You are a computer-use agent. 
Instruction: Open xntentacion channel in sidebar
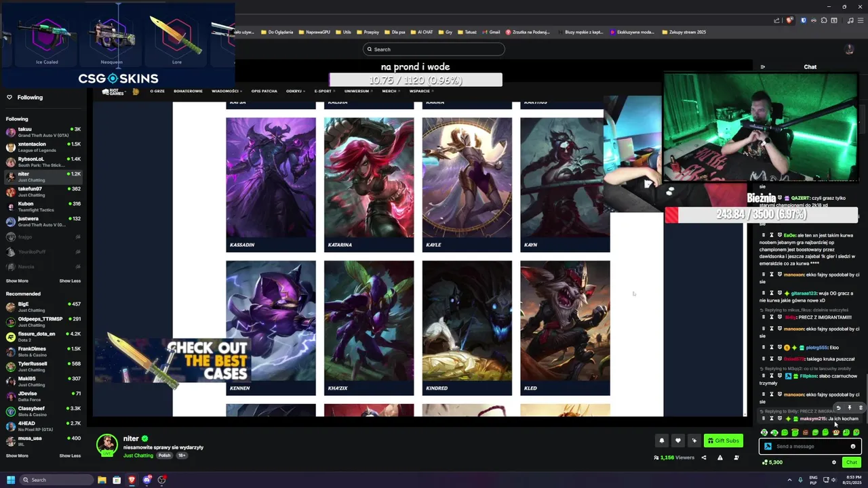(43, 146)
